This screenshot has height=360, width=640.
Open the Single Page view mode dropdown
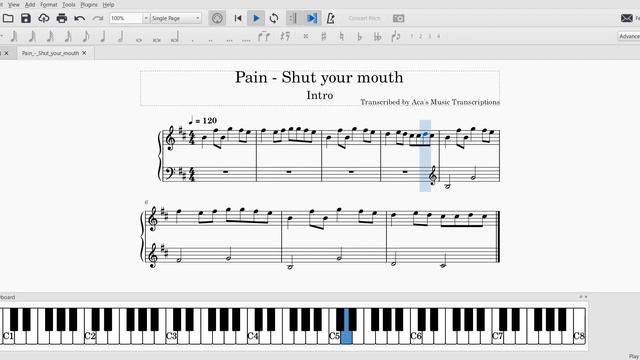[176, 18]
